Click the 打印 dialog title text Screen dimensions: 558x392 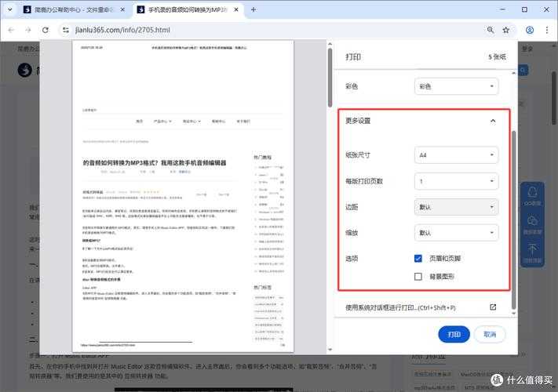coord(353,57)
